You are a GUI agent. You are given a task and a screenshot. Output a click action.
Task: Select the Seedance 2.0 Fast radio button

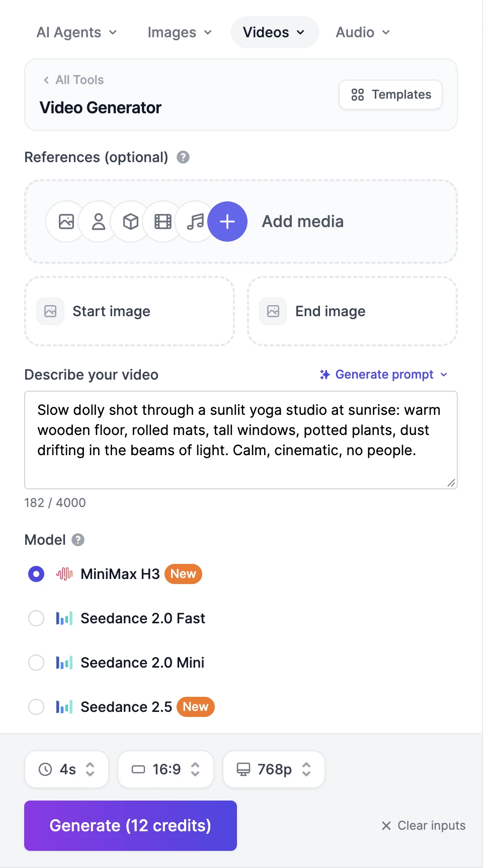(36, 618)
